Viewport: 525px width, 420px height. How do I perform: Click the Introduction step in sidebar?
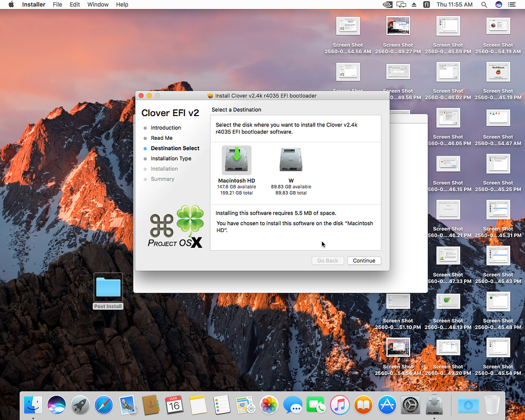pyautogui.click(x=166, y=127)
